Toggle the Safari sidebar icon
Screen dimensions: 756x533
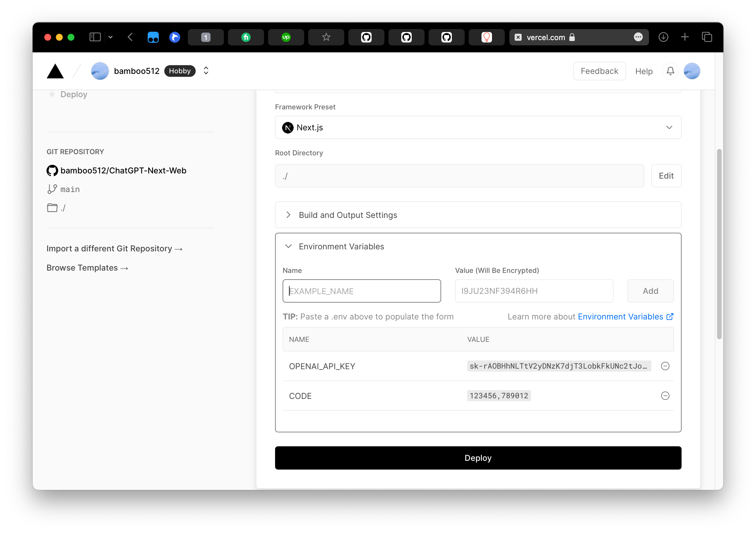coord(95,37)
